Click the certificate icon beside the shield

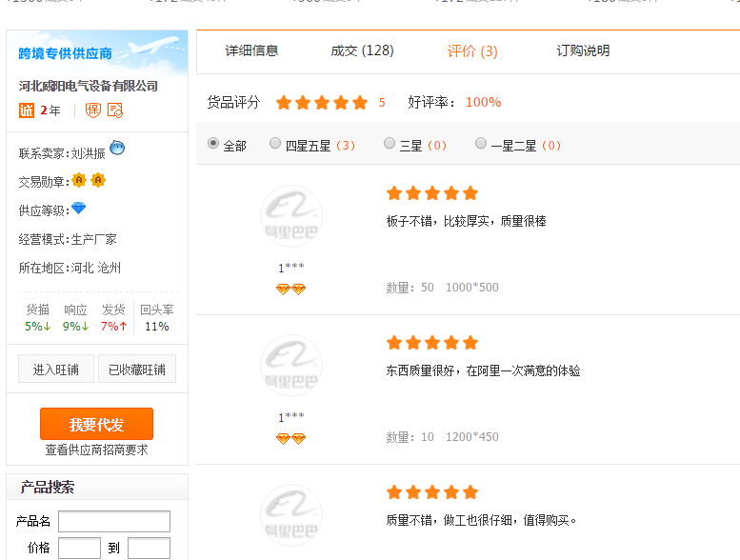pos(115,110)
